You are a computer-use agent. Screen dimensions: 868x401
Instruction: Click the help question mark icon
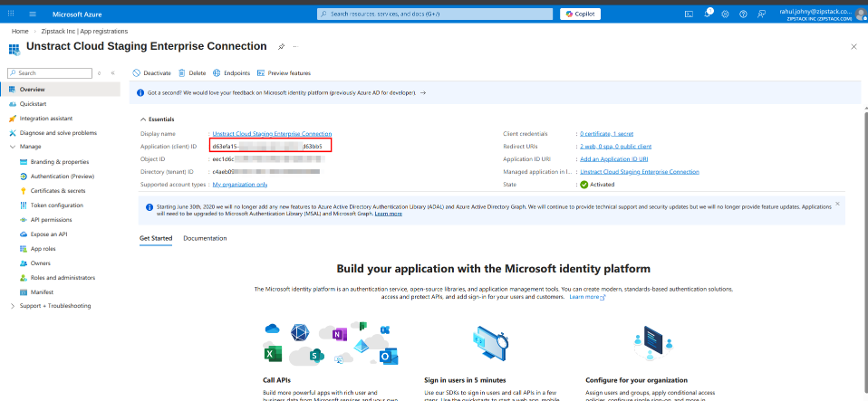pos(743,14)
